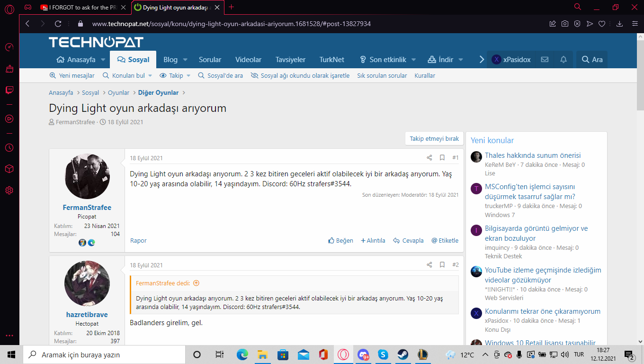Click Etiketle on post #1
This screenshot has width=644, height=364.
pos(445,241)
